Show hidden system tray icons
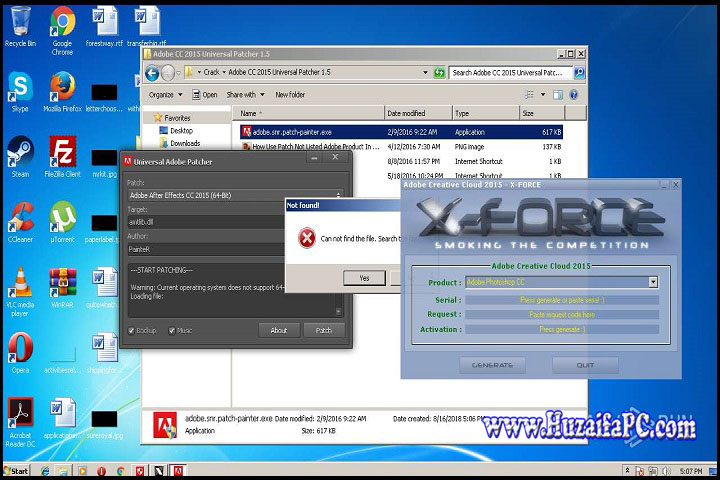Screen dimensions: 720x480 (627, 471)
